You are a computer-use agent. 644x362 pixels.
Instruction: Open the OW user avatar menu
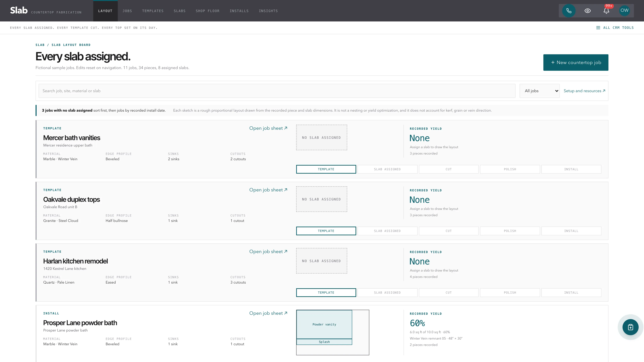pos(624,11)
